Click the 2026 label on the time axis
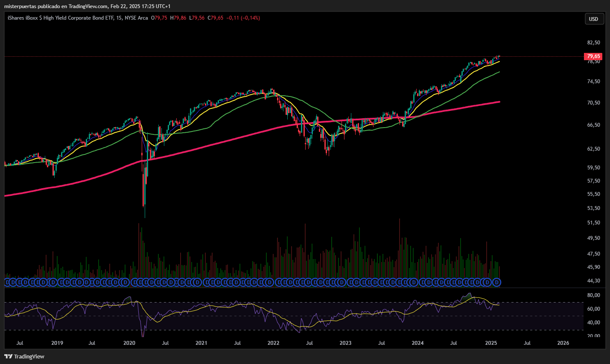The image size is (610, 364). [563, 343]
